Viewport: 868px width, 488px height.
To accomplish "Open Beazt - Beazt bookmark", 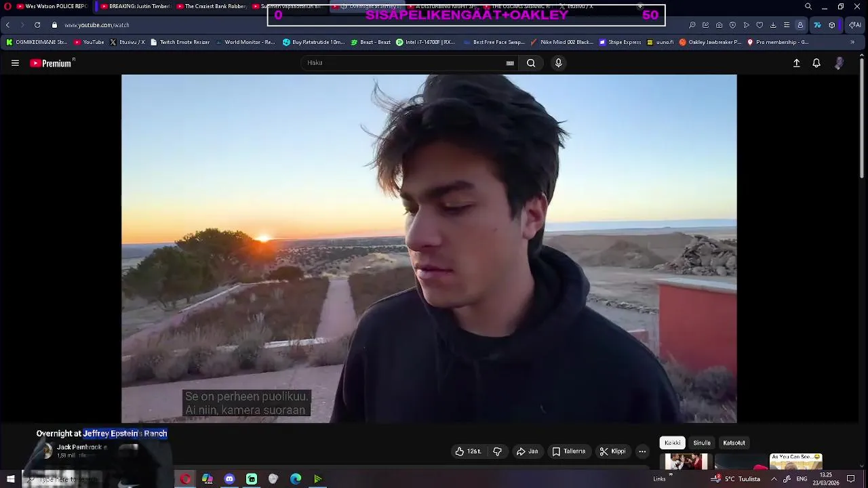I will tap(371, 42).
